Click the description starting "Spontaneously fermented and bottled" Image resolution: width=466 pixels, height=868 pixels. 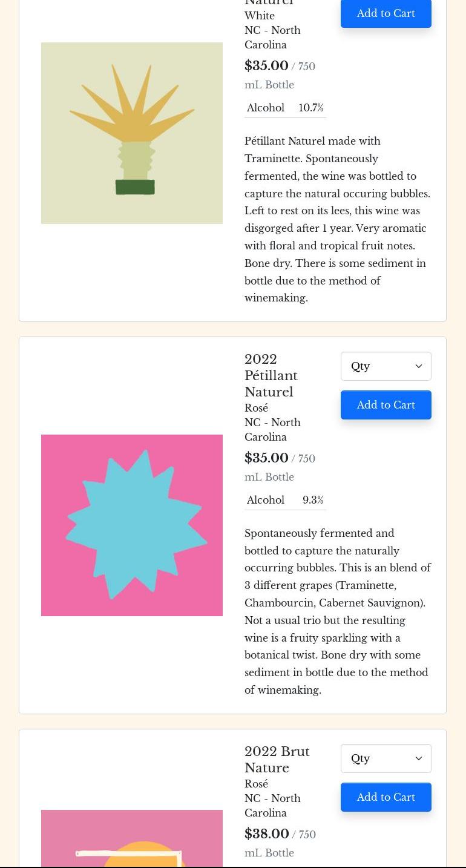click(x=337, y=611)
